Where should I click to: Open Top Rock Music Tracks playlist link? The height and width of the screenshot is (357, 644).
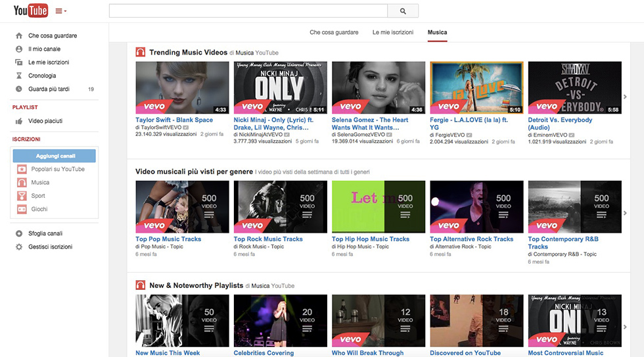pyautogui.click(x=268, y=239)
